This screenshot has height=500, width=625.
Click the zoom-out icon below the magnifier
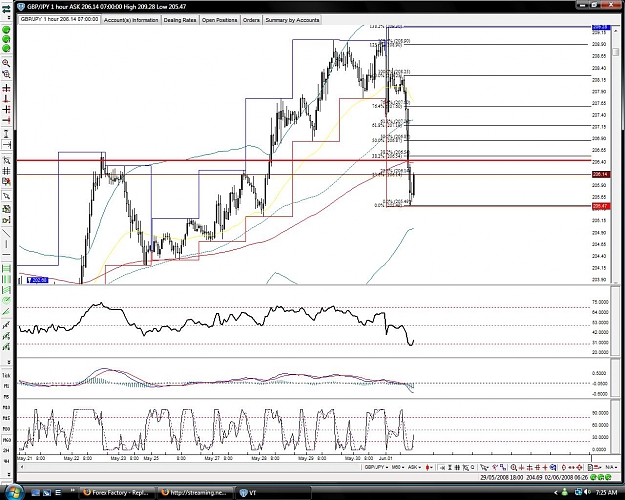[x=6, y=74]
